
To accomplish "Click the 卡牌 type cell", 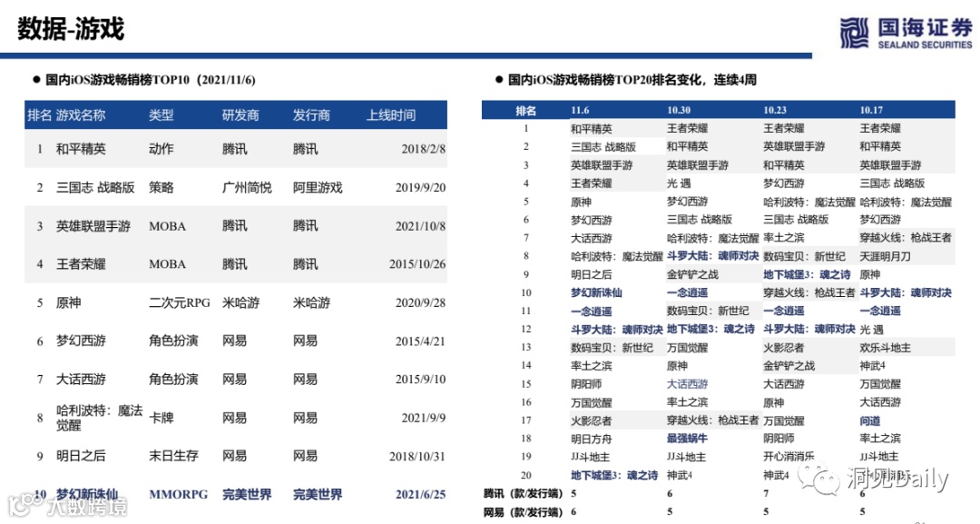I will [x=162, y=418].
